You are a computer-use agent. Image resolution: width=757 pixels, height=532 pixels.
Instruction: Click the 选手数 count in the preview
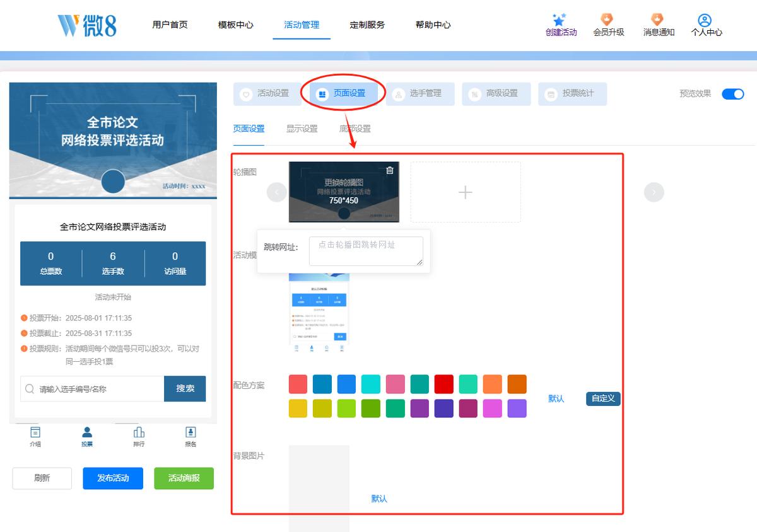pyautogui.click(x=113, y=263)
